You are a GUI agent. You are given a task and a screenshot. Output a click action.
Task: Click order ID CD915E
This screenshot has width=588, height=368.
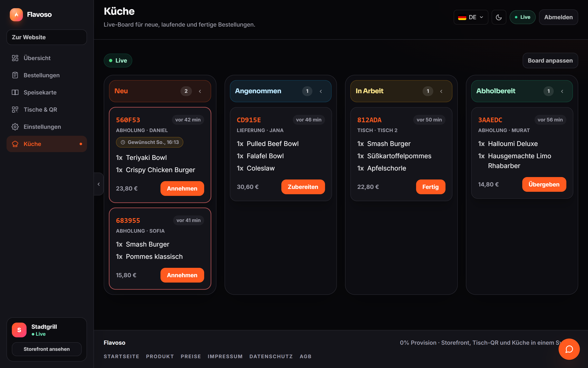(x=249, y=120)
